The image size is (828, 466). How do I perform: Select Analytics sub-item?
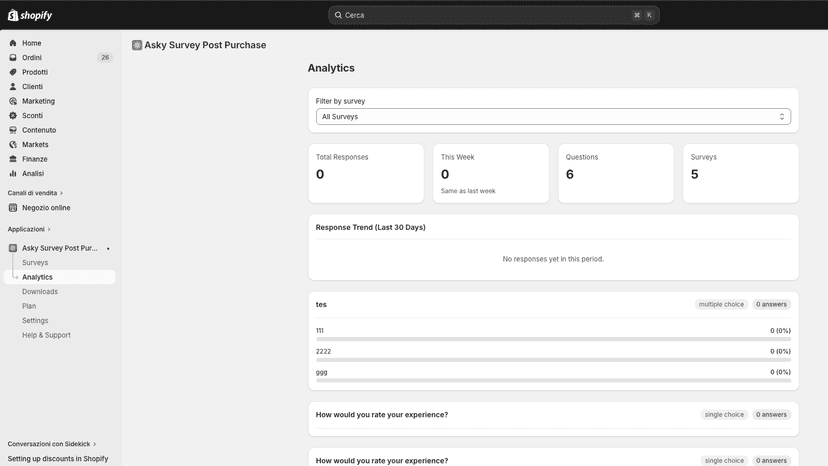(x=60, y=277)
